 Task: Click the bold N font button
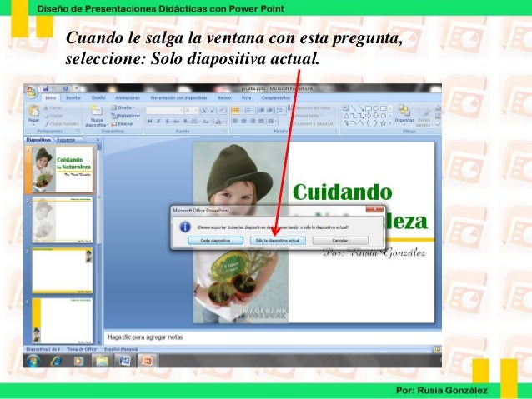click(x=149, y=121)
